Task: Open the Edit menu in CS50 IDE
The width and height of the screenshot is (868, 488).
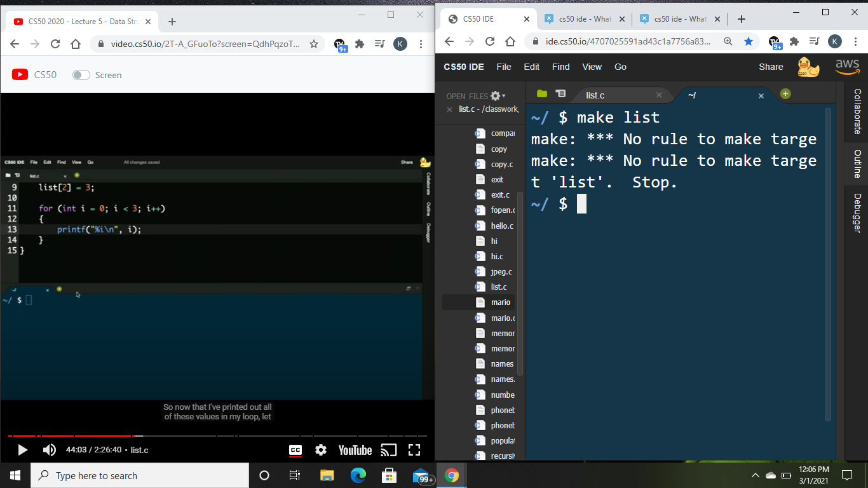Action: pyautogui.click(x=532, y=67)
